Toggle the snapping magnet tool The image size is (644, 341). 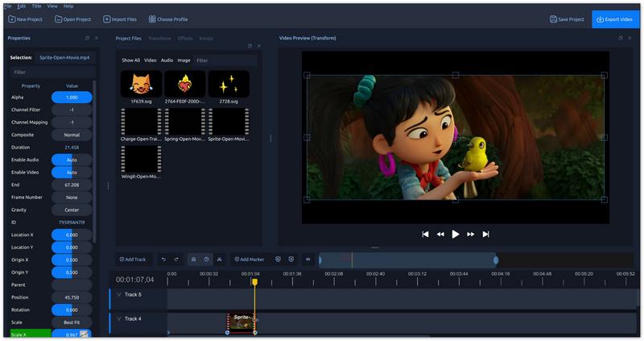point(193,260)
